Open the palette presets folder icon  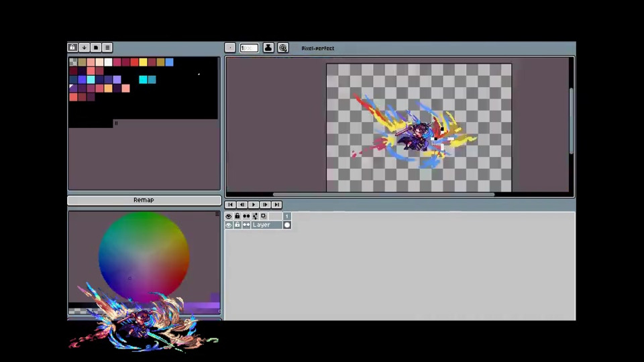pyautogui.click(x=96, y=48)
